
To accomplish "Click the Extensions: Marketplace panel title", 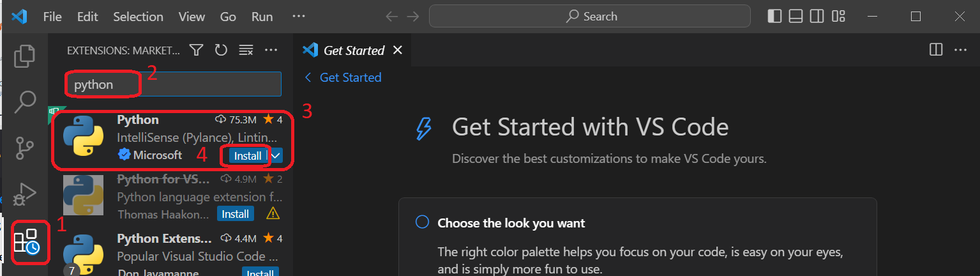I will pos(123,50).
